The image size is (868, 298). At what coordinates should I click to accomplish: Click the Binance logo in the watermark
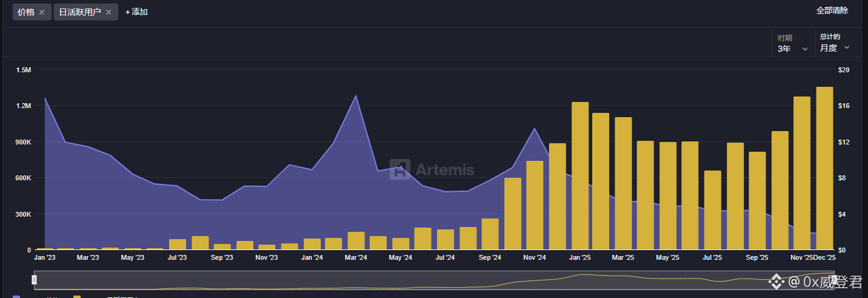[776, 282]
